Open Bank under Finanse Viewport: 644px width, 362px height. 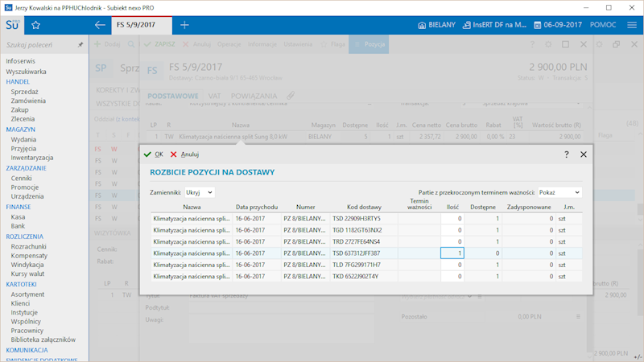18,226
